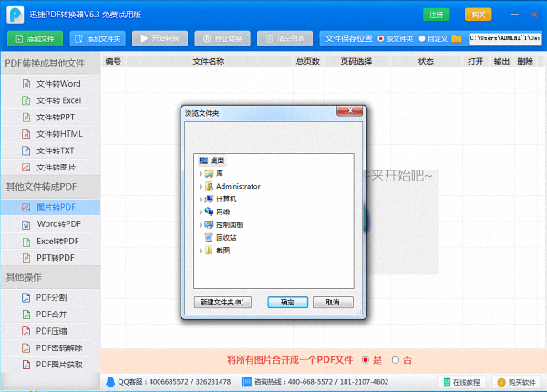Start conversion with 开始转换 button

pos(160,38)
